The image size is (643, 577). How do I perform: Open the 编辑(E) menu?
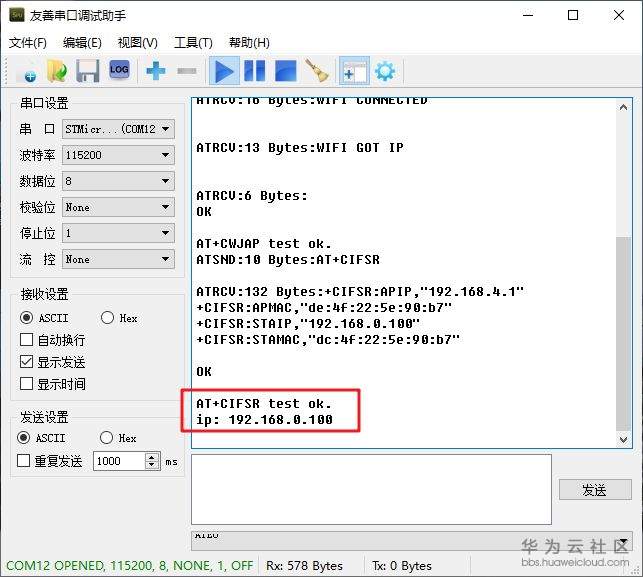(82, 43)
